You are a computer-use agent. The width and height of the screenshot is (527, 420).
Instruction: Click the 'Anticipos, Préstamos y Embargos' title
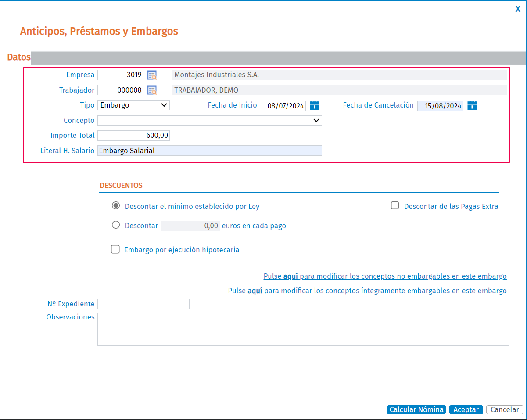pos(99,32)
